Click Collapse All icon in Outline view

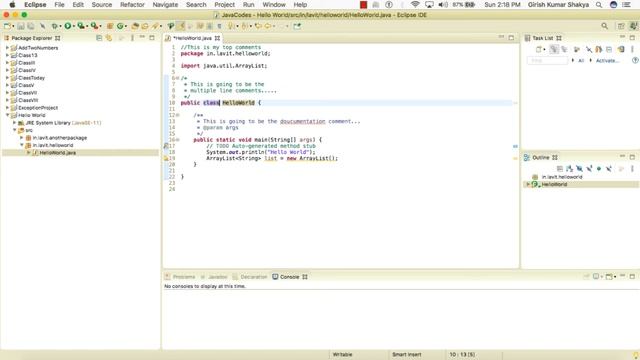(560, 169)
